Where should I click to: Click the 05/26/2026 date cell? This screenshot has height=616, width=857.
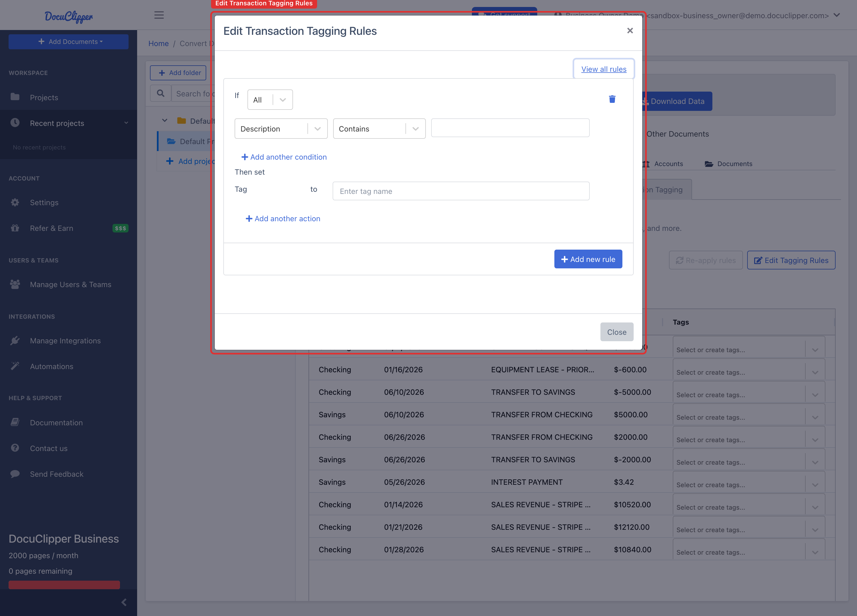[x=404, y=482]
